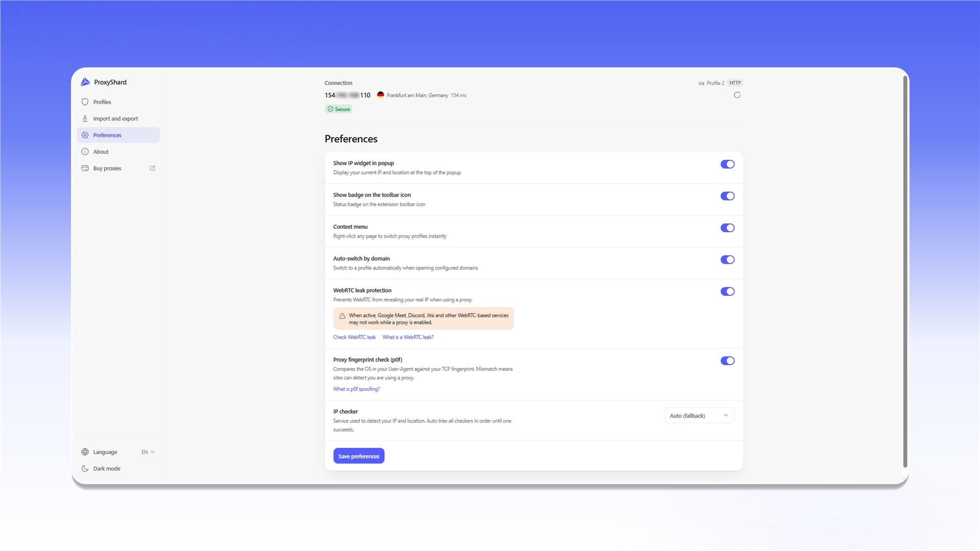Click the page vertical scrollbar
980x551 pixels.
[905, 271]
